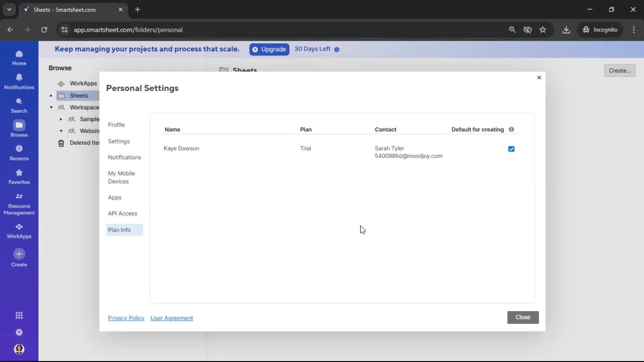Screen dimensions: 644x362
Task: Click the Upgrade button
Action: pos(269,49)
